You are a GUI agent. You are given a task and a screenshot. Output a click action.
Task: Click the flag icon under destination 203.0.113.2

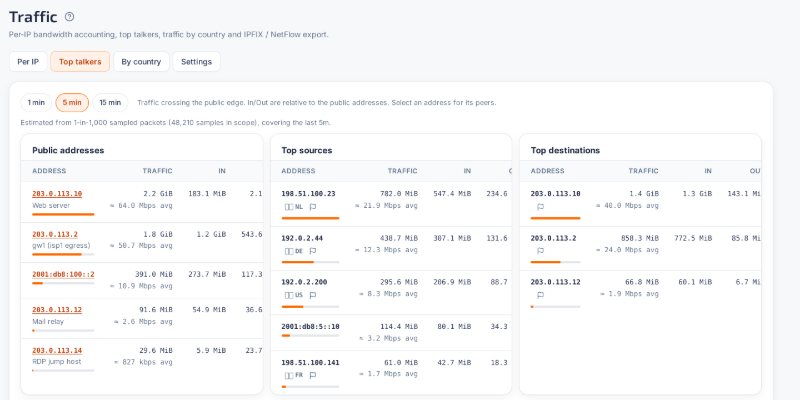(541, 251)
